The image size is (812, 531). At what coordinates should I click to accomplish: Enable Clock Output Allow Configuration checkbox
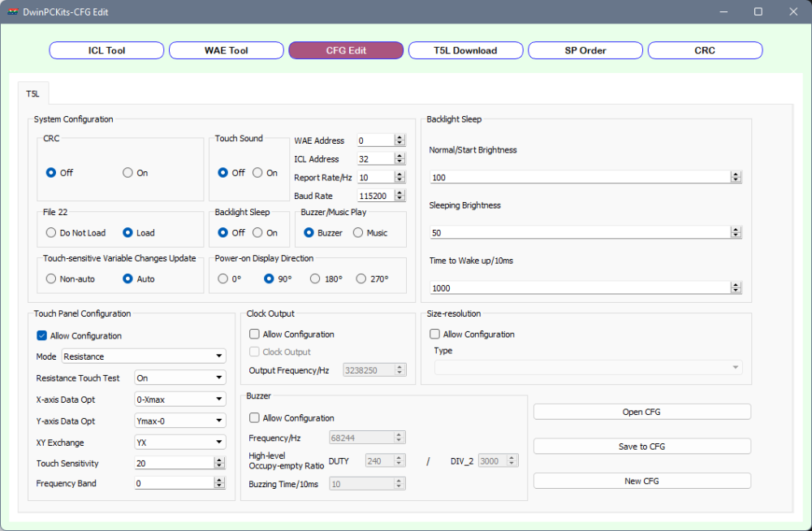pos(255,335)
